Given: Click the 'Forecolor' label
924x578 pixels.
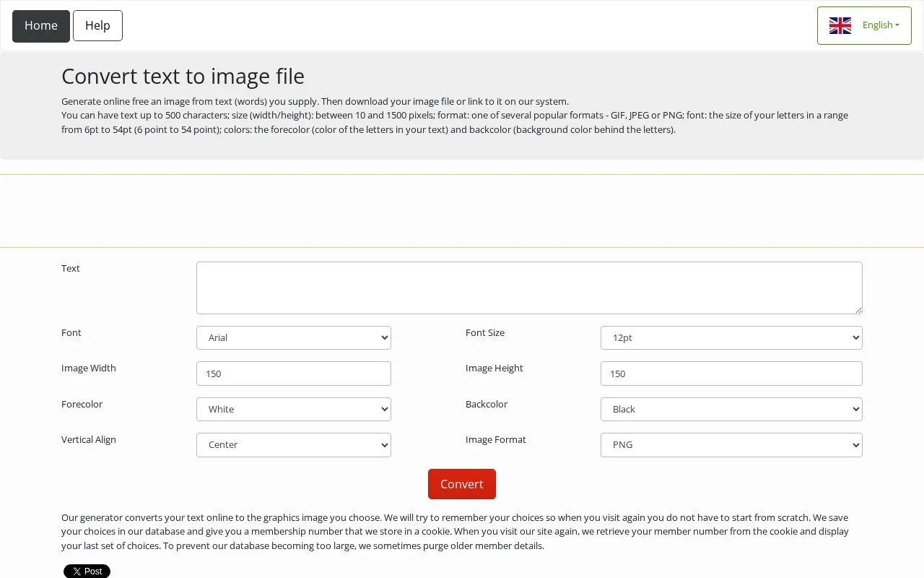Looking at the screenshot, I should click(x=82, y=404).
